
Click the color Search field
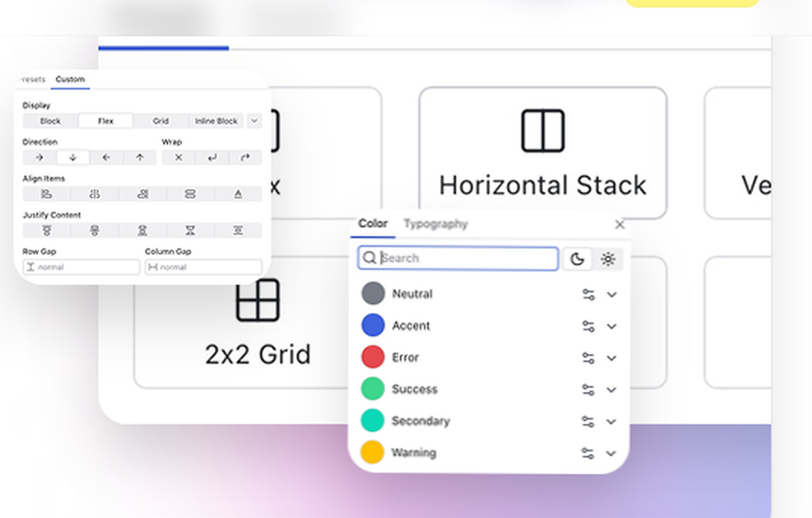[x=458, y=258]
